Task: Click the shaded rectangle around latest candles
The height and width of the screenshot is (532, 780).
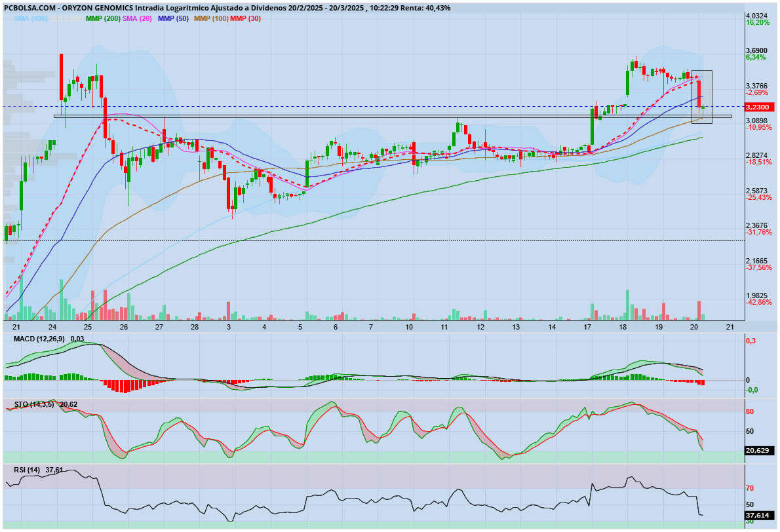Action: 702,97
